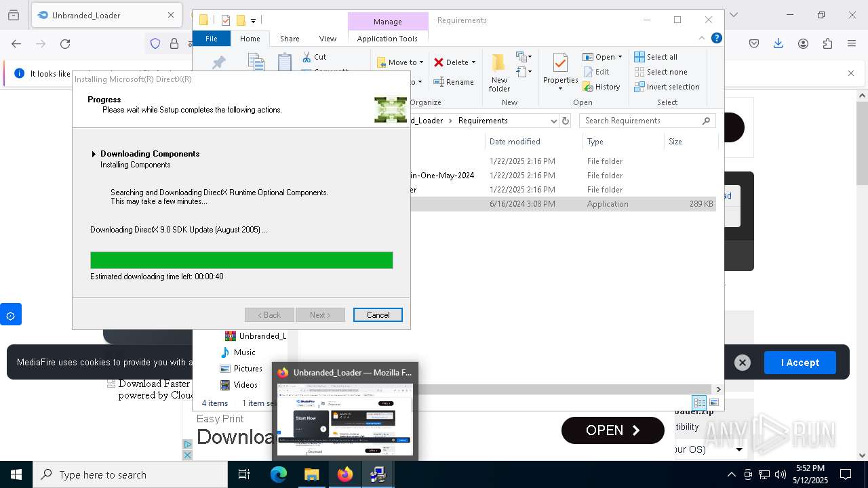This screenshot has height=488, width=868.
Task: Open the Move to dropdown
Action: point(400,62)
